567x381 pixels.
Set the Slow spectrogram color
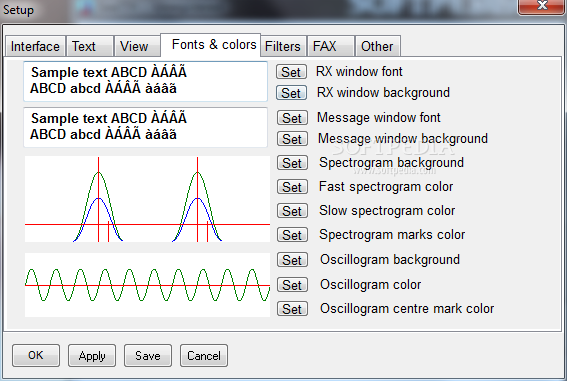tap(292, 211)
